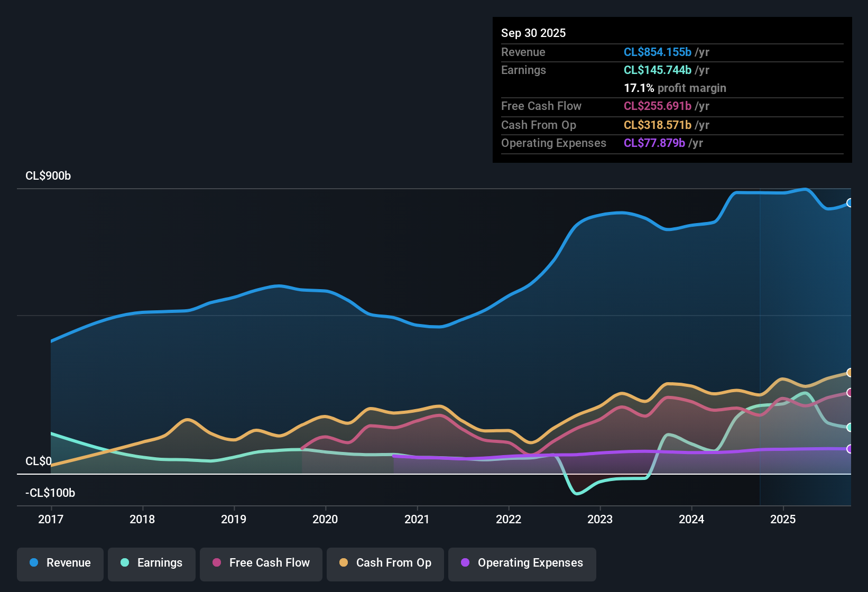Expand the Sep 30 2025 tooltip panel

[x=671, y=90]
